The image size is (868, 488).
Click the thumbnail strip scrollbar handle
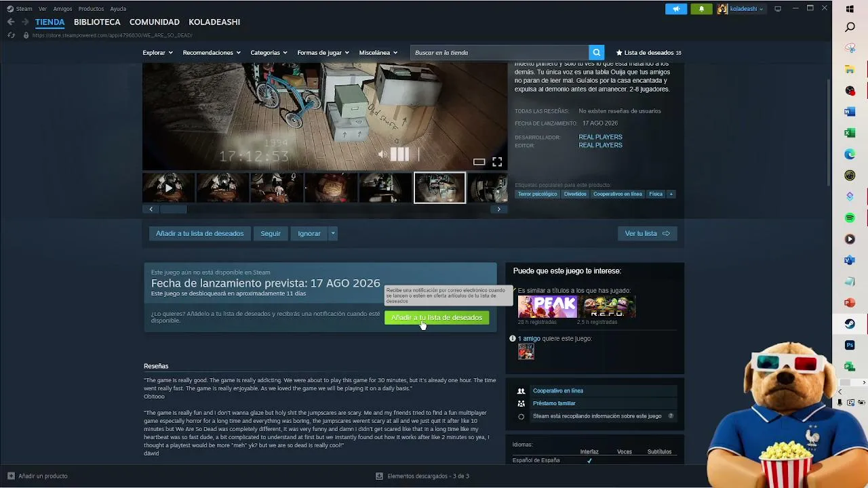pos(173,209)
